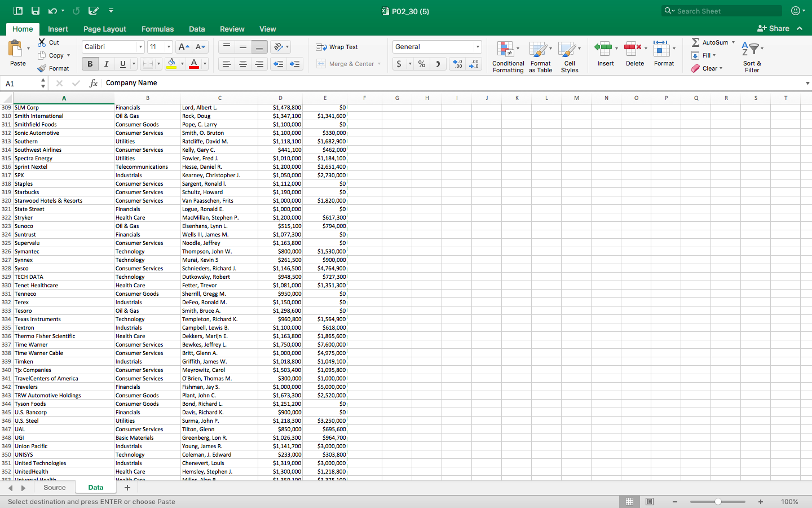The width and height of the screenshot is (812, 508).
Task: Toggle Underline formatting
Action: coord(122,64)
